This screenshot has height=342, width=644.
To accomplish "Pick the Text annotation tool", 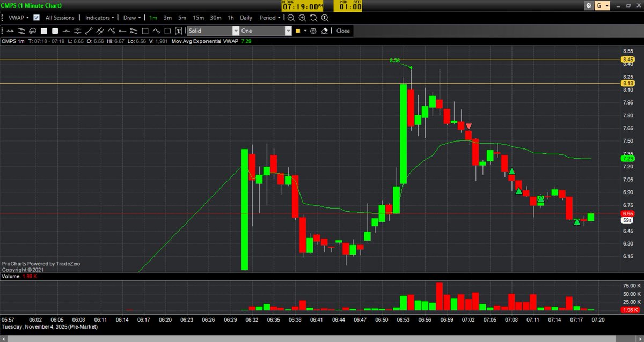I will [x=179, y=31].
